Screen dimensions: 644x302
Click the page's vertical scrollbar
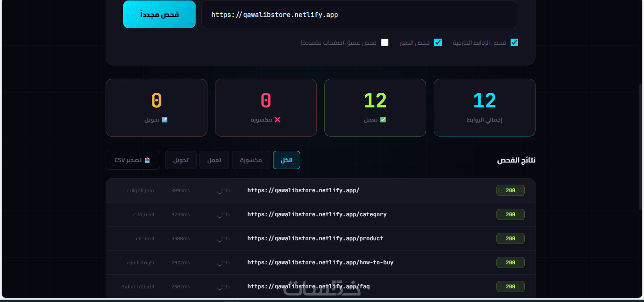640,146
